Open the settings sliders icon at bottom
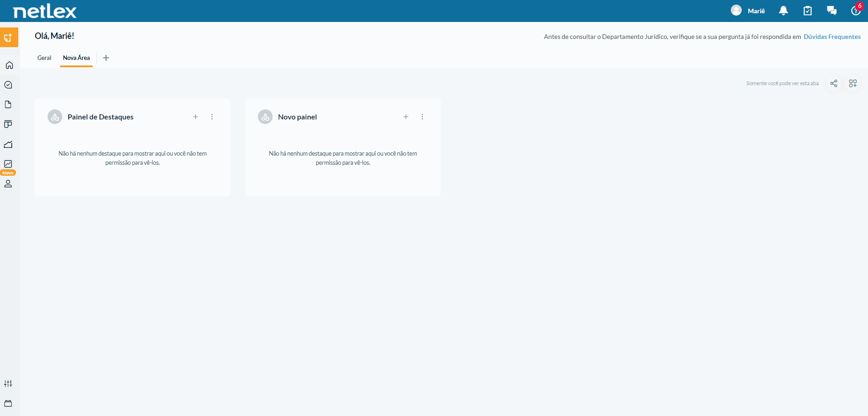Screen dimensions: 868x416 (x=8, y=384)
